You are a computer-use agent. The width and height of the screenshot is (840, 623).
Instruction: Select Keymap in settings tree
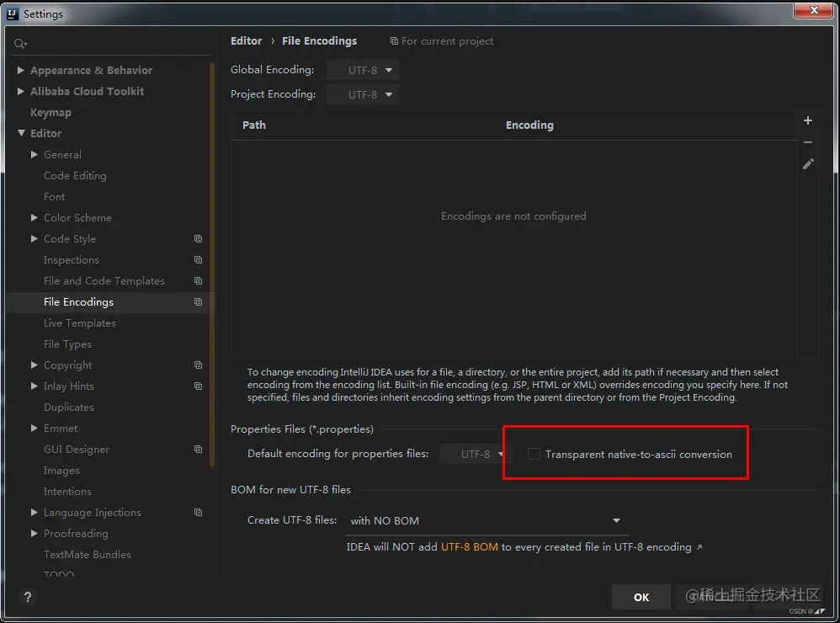click(x=51, y=113)
